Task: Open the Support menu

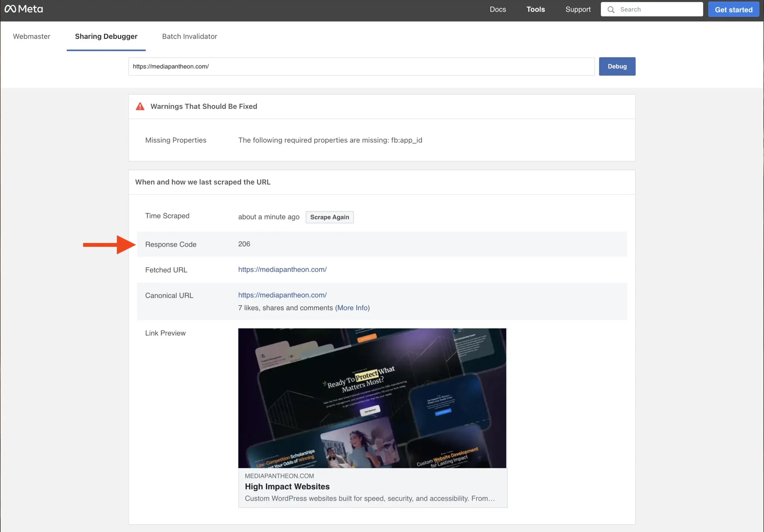Action: point(578,9)
